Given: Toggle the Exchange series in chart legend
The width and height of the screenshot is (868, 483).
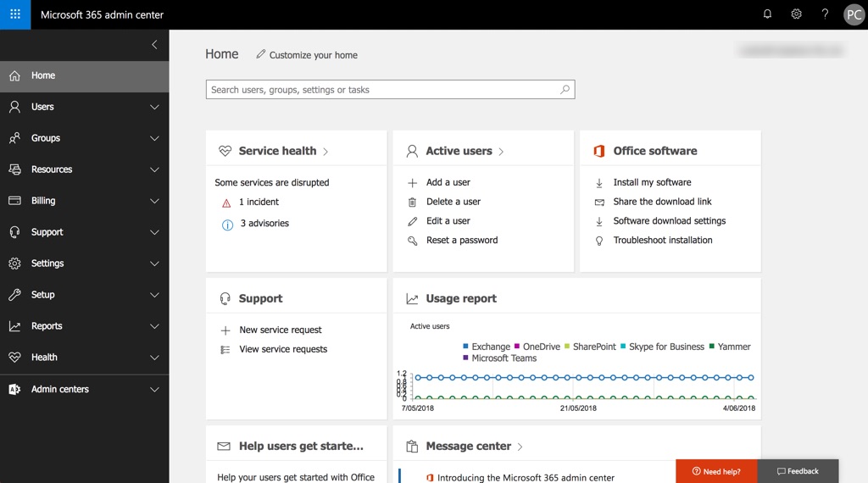Looking at the screenshot, I should pyautogui.click(x=490, y=347).
